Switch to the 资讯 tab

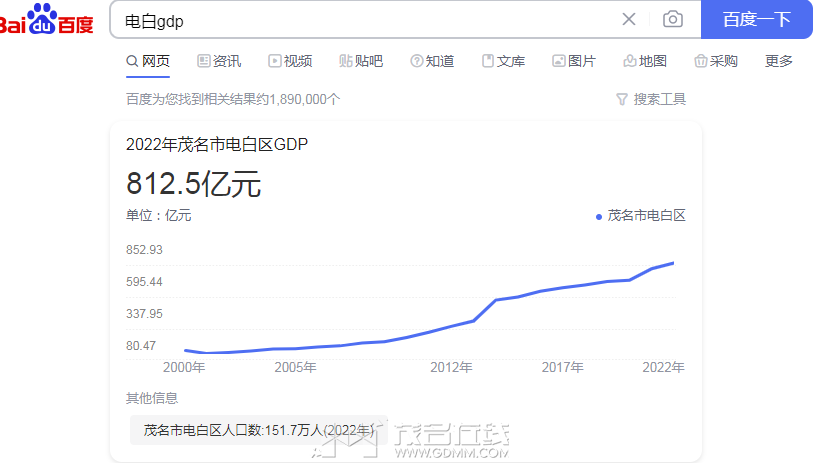pyautogui.click(x=219, y=62)
